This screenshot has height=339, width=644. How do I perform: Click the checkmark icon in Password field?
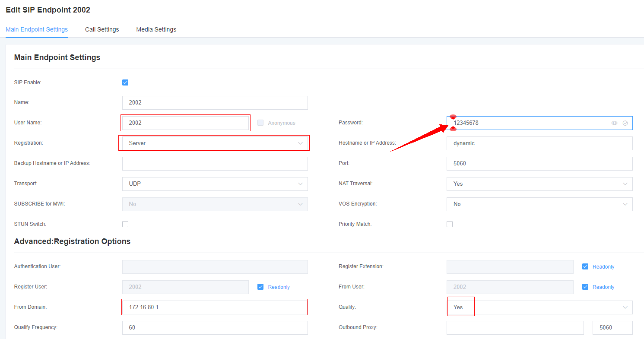tap(625, 123)
